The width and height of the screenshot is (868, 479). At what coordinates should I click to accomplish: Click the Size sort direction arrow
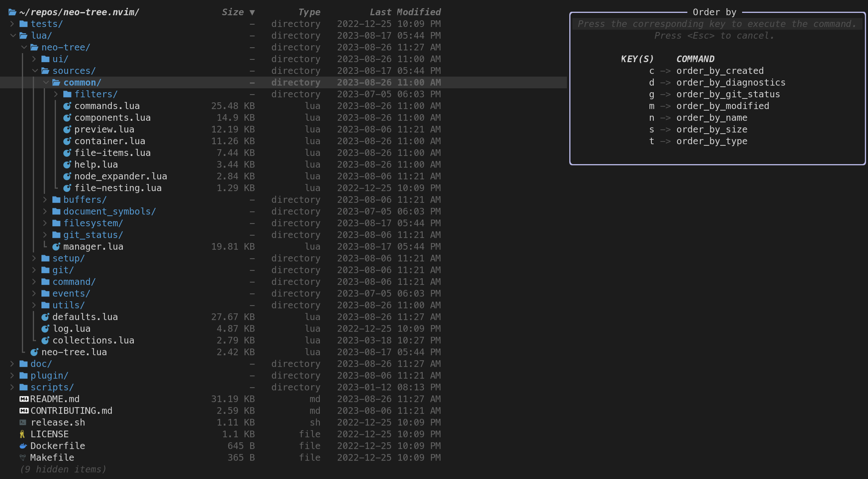pos(252,13)
